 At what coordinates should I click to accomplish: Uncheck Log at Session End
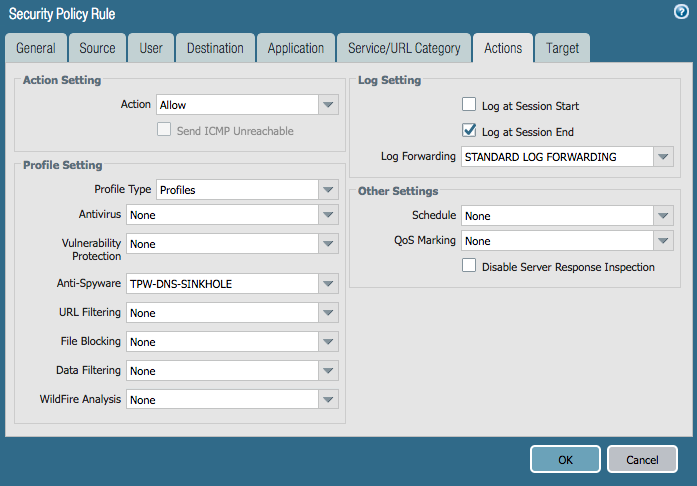click(x=469, y=130)
